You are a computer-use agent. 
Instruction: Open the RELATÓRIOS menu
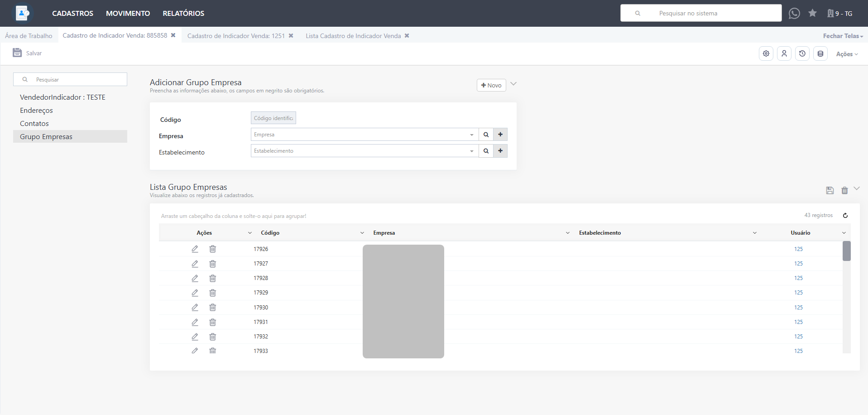pos(183,14)
